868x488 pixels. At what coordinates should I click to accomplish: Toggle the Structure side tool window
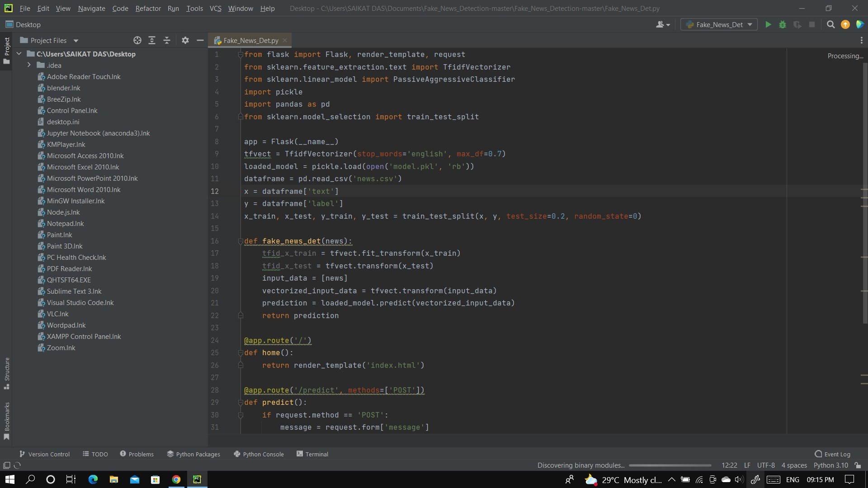click(x=7, y=373)
